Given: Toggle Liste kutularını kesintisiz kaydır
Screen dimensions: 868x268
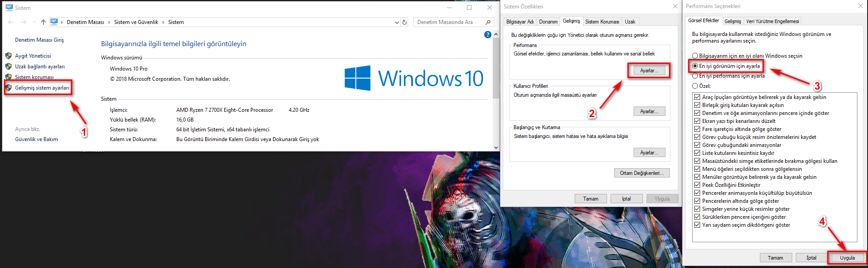Looking at the screenshot, I should pos(697,153).
